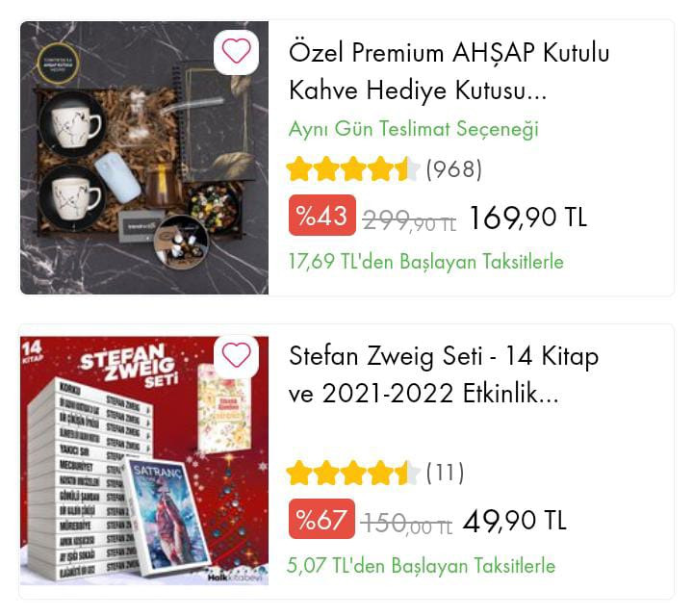The height and width of the screenshot is (616, 693).
Task: Open the Stefan Zweig book set image
Action: [x=144, y=461]
